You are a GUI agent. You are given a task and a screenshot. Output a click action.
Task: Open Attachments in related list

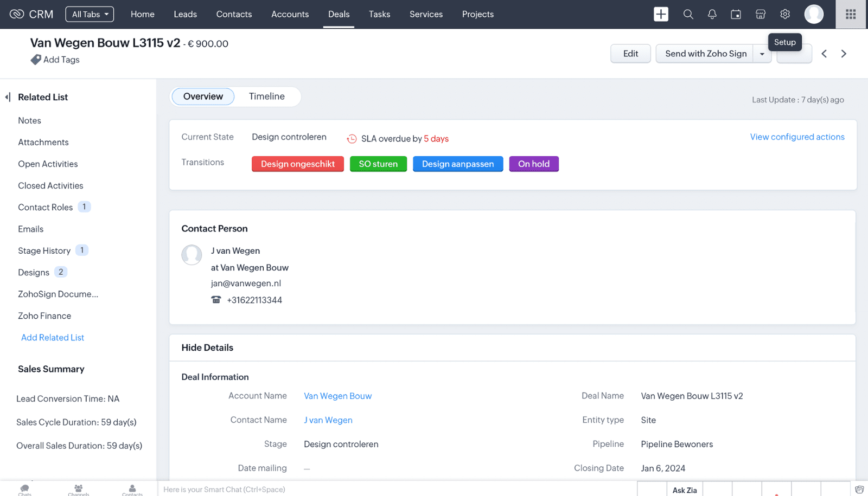(x=43, y=142)
